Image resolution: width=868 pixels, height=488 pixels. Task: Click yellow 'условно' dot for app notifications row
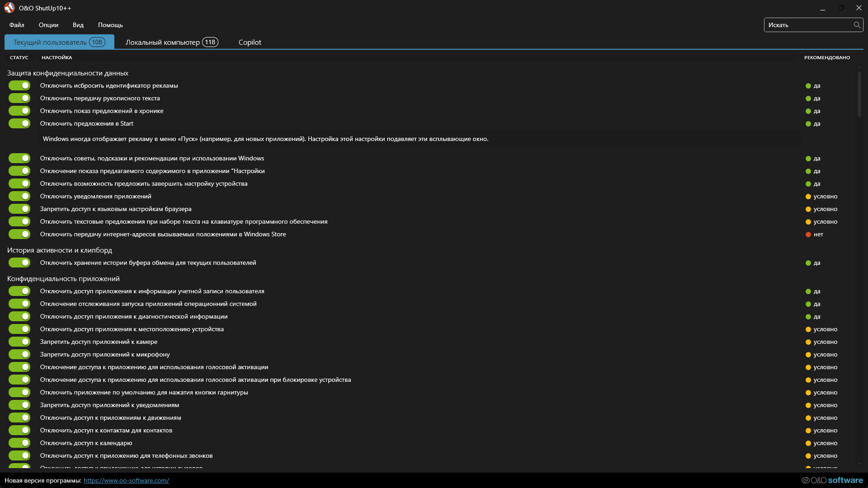(x=808, y=197)
